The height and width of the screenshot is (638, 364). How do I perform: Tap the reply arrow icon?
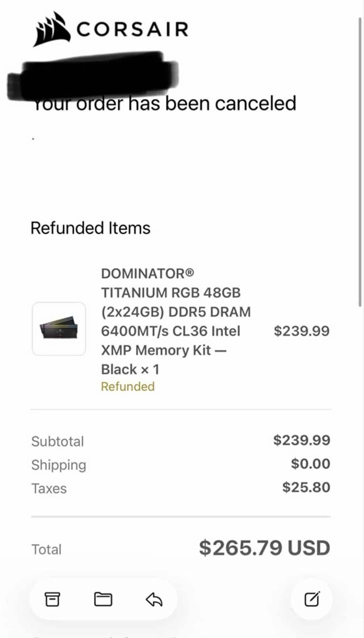pyautogui.click(x=154, y=599)
